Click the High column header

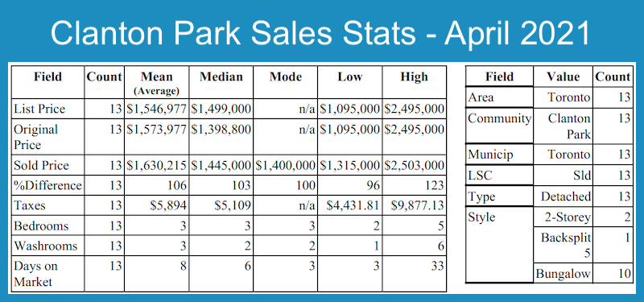(414, 77)
